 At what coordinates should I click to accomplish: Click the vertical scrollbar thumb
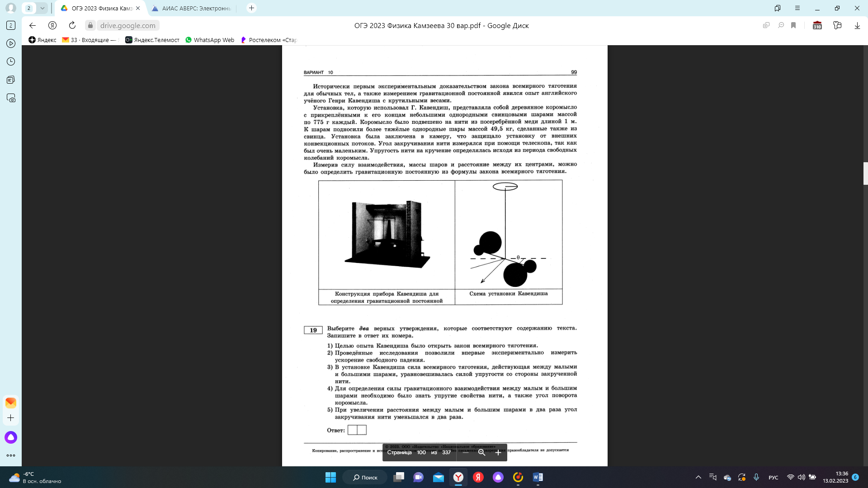point(865,174)
